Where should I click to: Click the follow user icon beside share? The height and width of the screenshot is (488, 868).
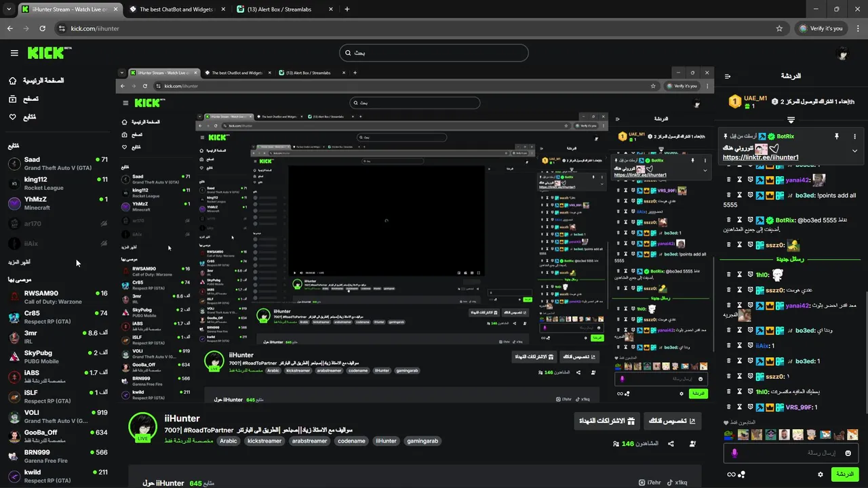692,444
